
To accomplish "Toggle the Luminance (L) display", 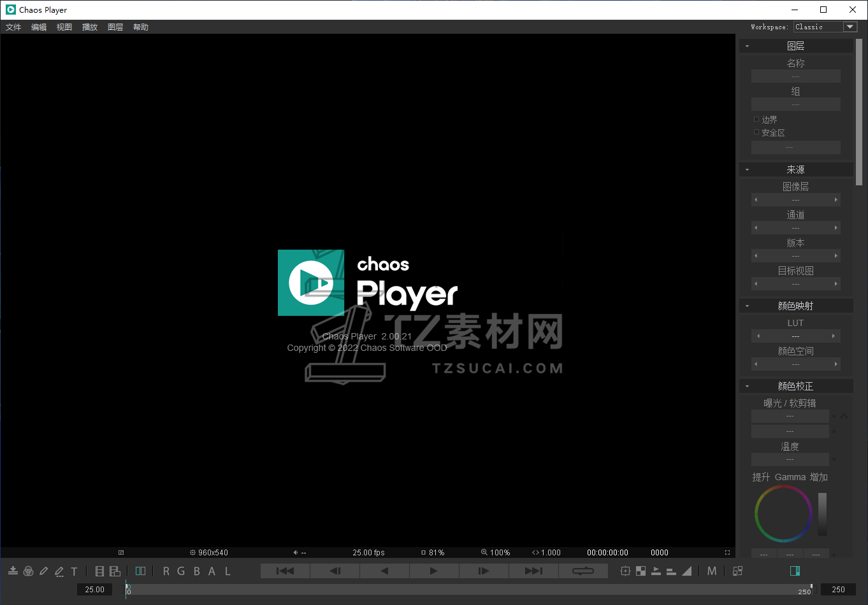I will pyautogui.click(x=228, y=571).
